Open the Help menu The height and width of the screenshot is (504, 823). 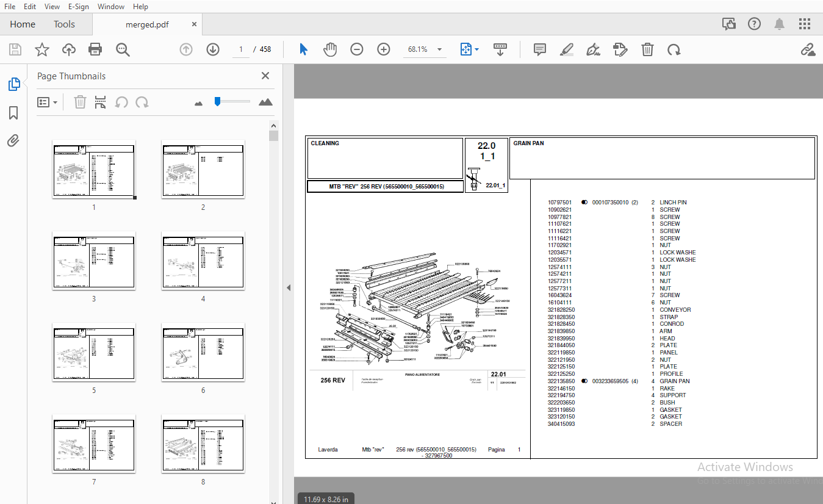coord(140,7)
